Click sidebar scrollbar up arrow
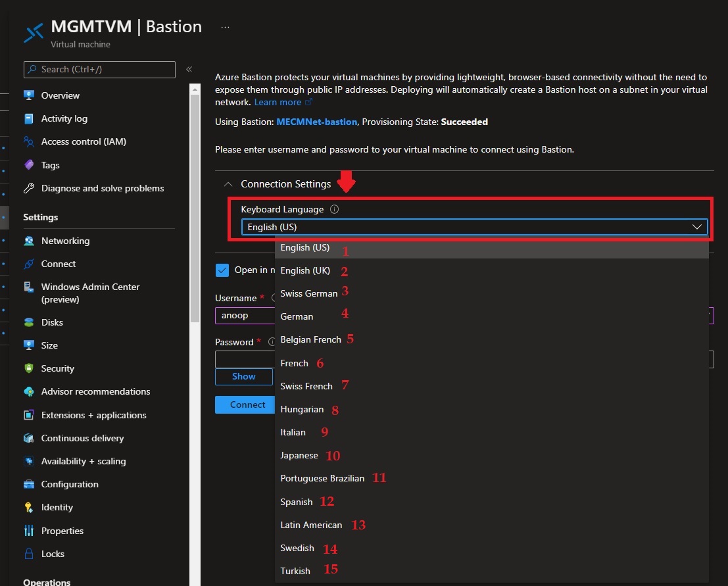The image size is (728, 586). [x=195, y=89]
